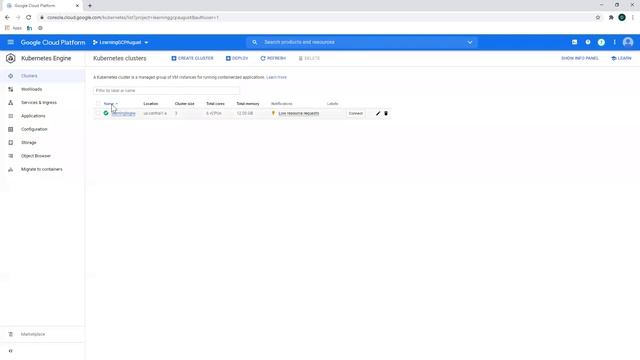Sort by the Name column header
640x360 pixels.
pyautogui.click(x=109, y=104)
